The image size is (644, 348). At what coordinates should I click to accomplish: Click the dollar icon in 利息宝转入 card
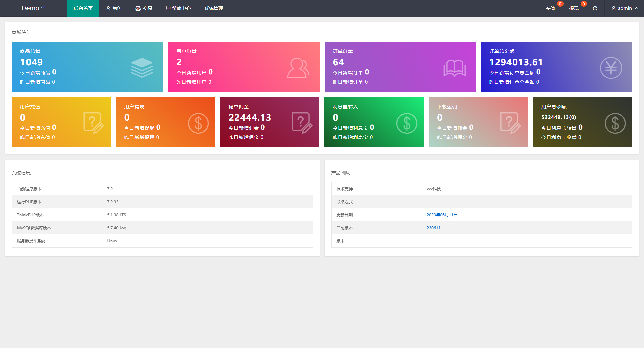407,123
